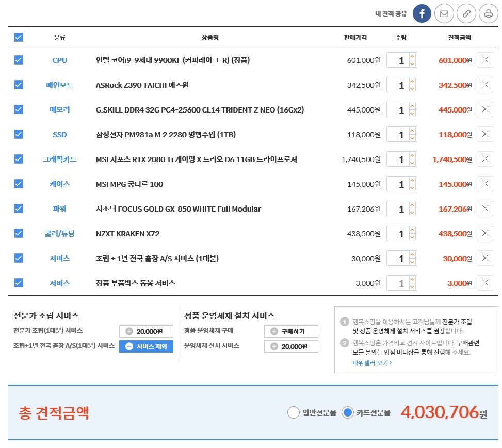Uncheck the 그래픽카드 row checkbox
502x448 pixels.
(19, 159)
